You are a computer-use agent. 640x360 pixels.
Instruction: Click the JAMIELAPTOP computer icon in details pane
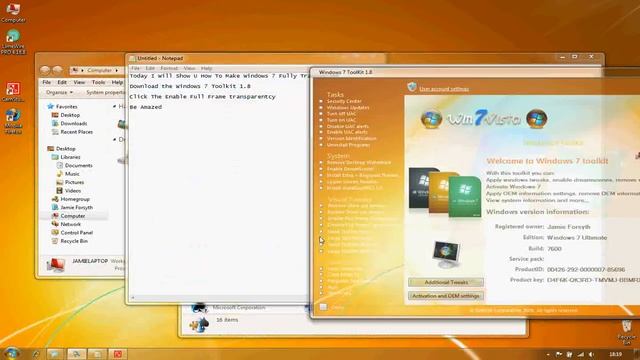(x=56, y=265)
